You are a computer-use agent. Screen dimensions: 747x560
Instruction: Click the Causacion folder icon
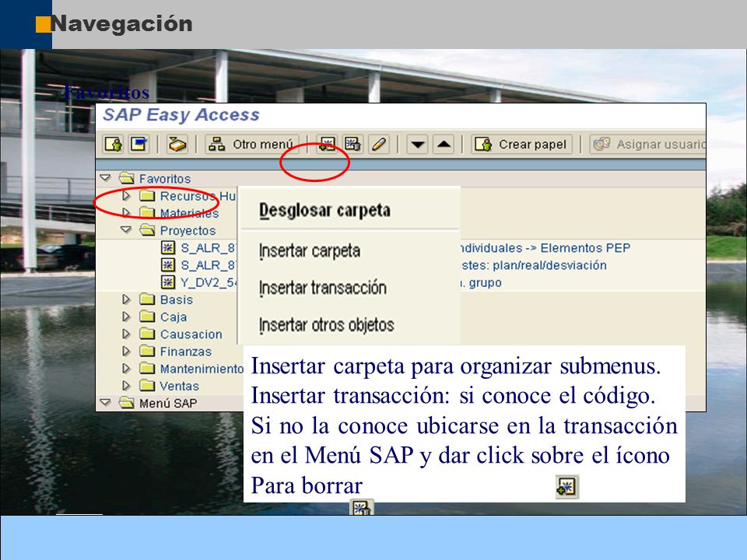click(147, 334)
